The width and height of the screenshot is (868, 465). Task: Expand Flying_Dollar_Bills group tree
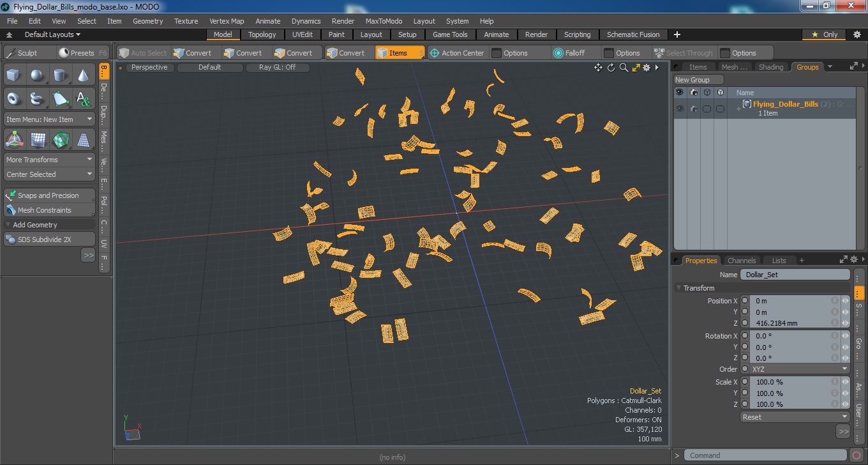coord(738,109)
